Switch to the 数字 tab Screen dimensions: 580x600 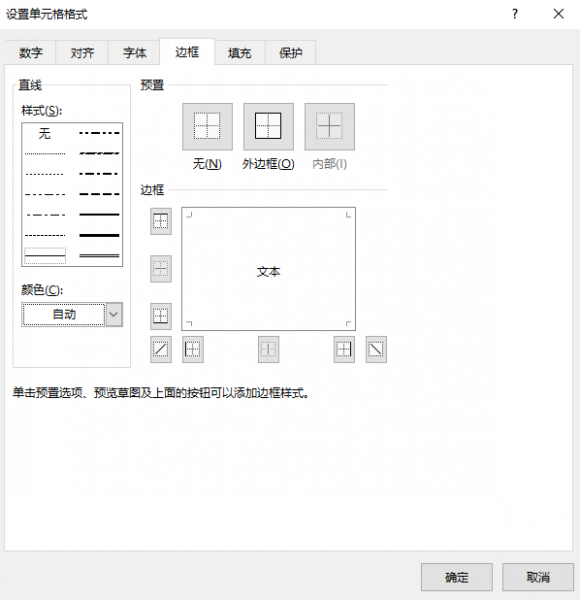tap(31, 52)
